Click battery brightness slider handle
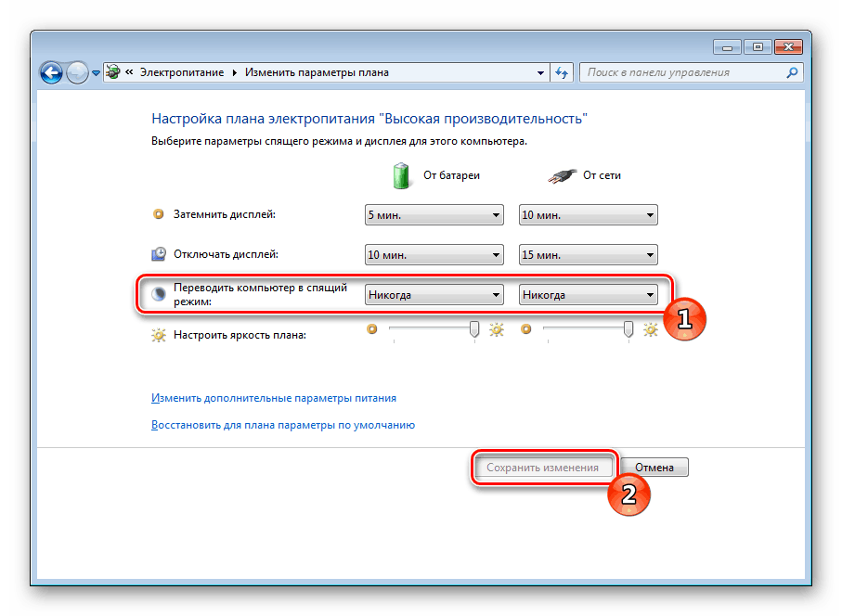 coord(474,329)
